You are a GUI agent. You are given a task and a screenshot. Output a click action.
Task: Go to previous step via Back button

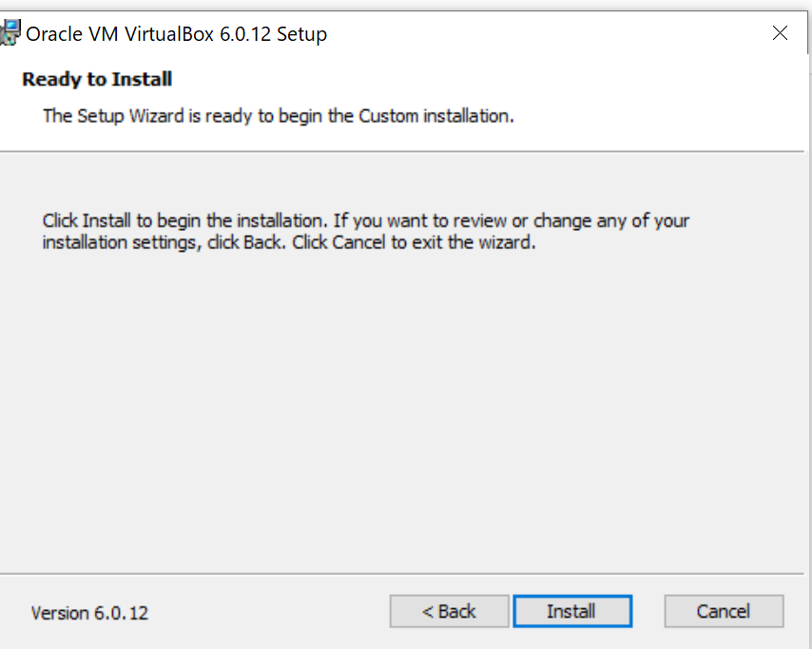(449, 611)
